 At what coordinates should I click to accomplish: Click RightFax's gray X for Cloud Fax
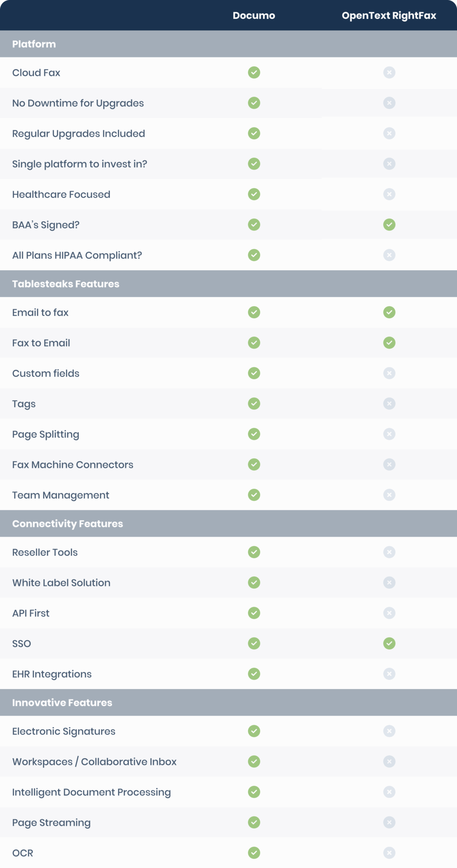click(389, 72)
